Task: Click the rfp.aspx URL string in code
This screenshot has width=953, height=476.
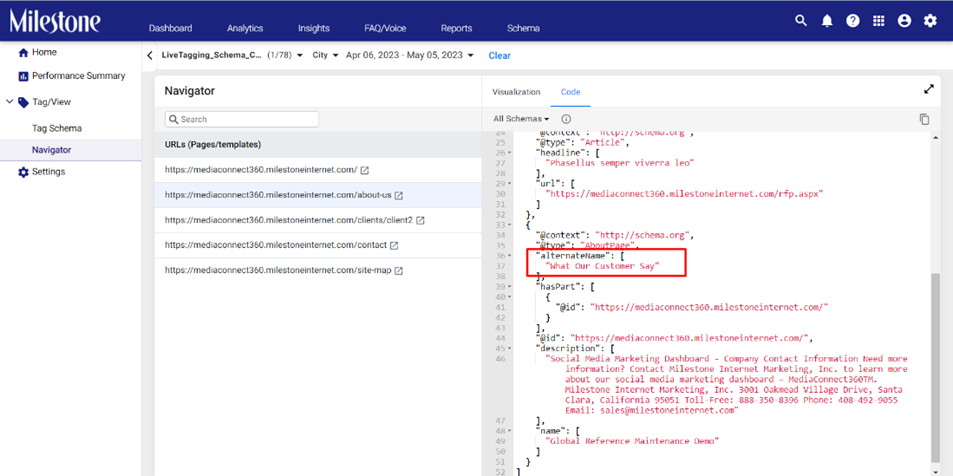Action: [684, 193]
